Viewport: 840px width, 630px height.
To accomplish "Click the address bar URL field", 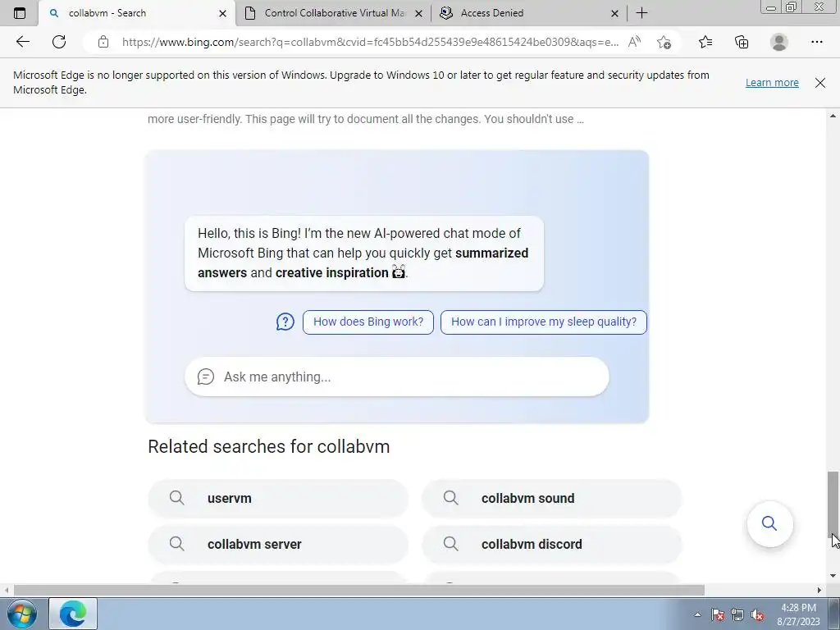I will 370,42.
